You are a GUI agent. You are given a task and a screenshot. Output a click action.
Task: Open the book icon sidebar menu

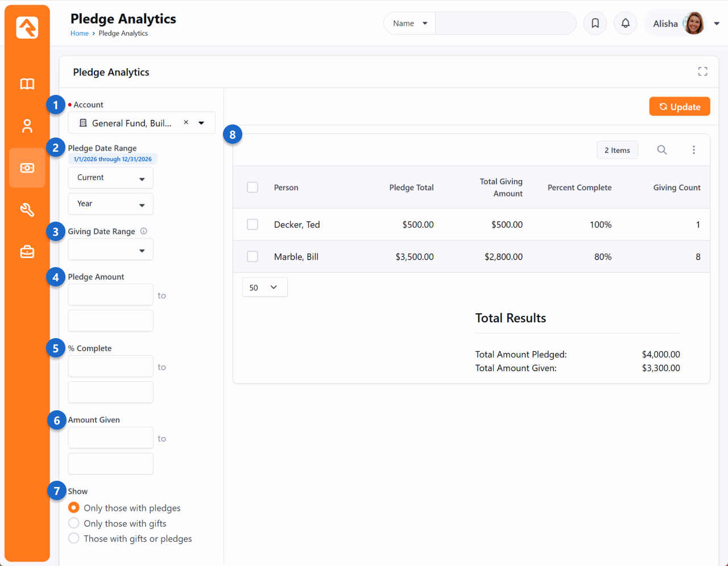27,84
